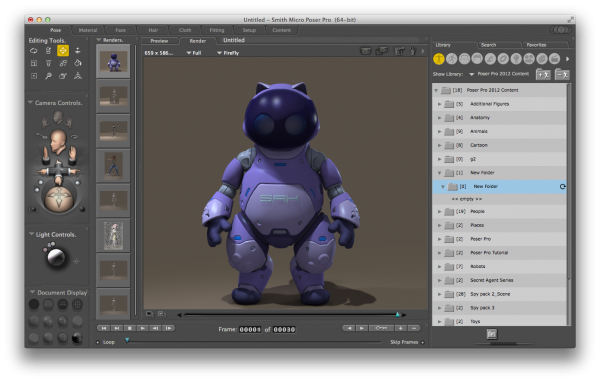Image resolution: width=600 pixels, height=382 pixels.
Task: Select the Direct Manipulation tool
Action: [x=78, y=76]
